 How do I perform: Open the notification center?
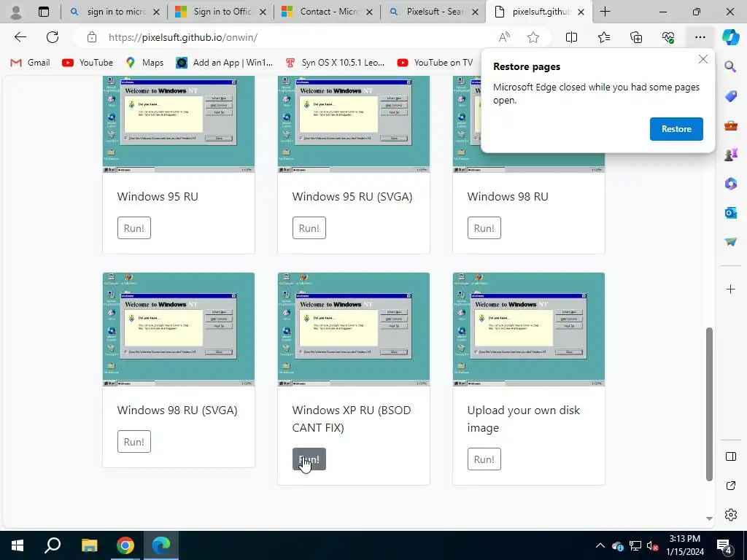point(724,545)
